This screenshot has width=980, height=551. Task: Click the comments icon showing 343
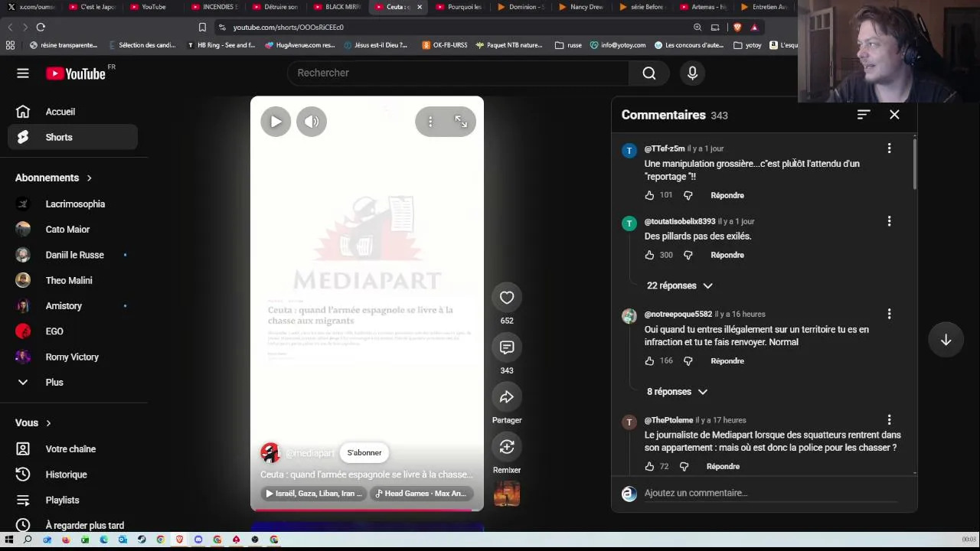(x=507, y=347)
